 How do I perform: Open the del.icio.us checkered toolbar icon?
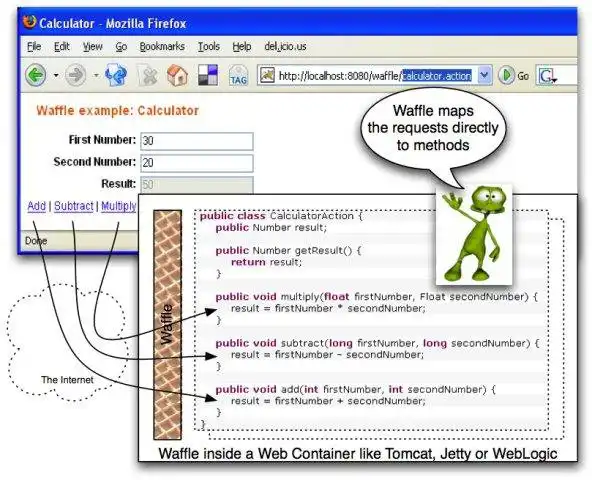[208, 74]
